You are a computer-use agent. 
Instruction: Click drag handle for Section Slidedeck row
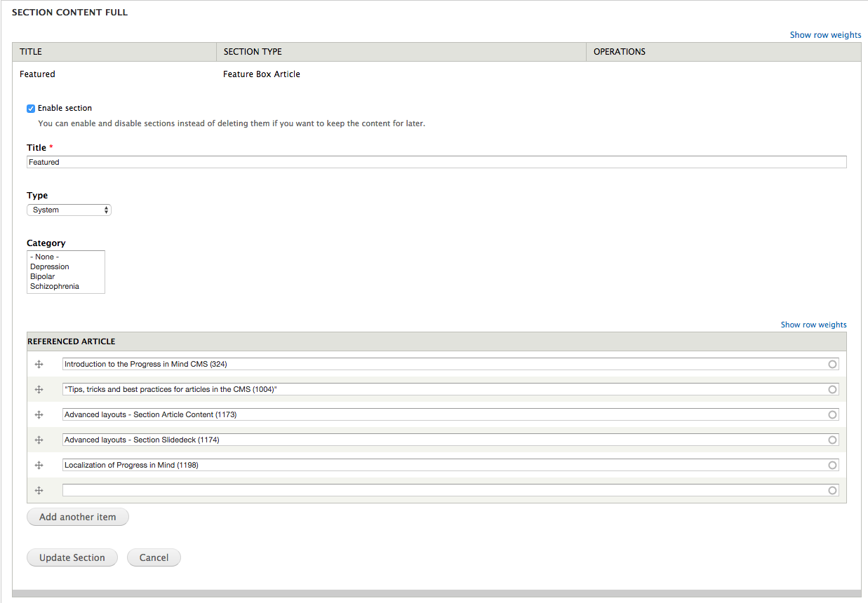point(39,440)
